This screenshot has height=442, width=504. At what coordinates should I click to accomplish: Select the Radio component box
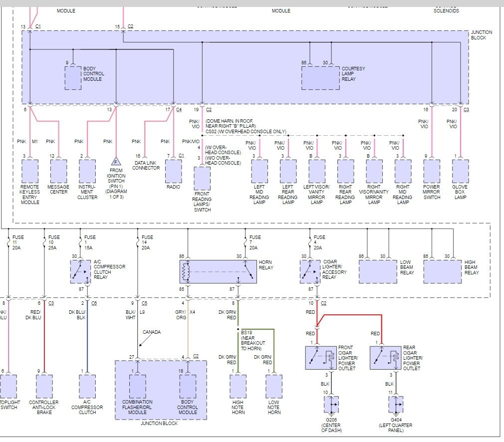click(173, 171)
